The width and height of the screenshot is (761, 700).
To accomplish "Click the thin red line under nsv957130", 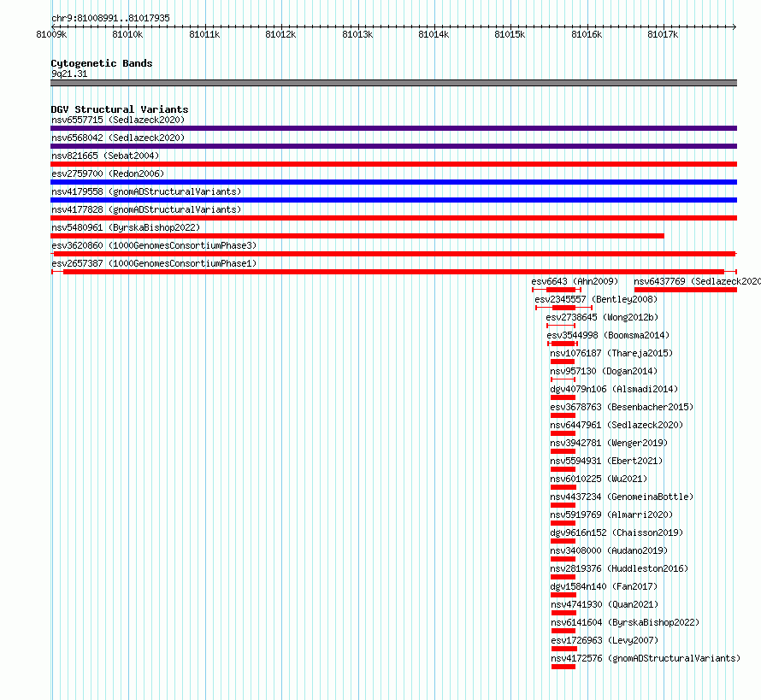I will coord(563,379).
